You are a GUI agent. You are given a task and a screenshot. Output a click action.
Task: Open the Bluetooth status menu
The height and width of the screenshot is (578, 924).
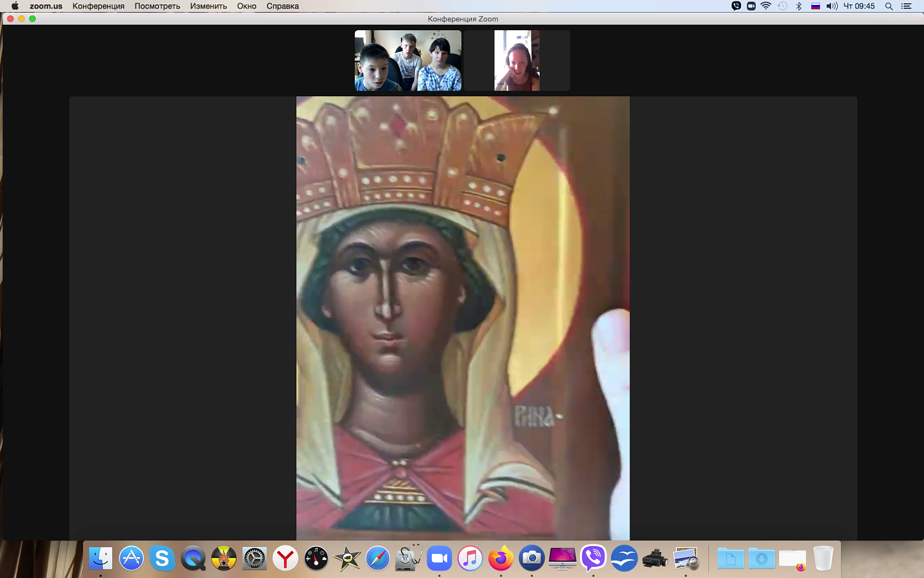tap(799, 6)
